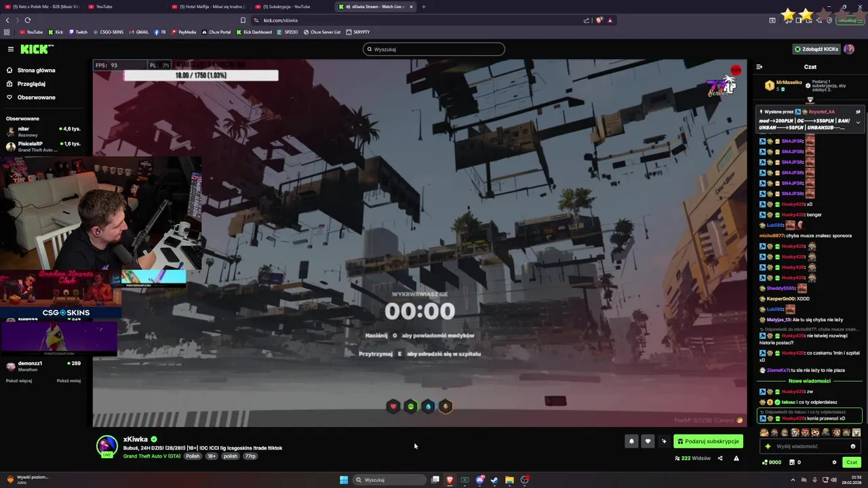Click the Windows taskbar Wyszukaj search box
The height and width of the screenshot is (488, 868).
click(x=389, y=480)
